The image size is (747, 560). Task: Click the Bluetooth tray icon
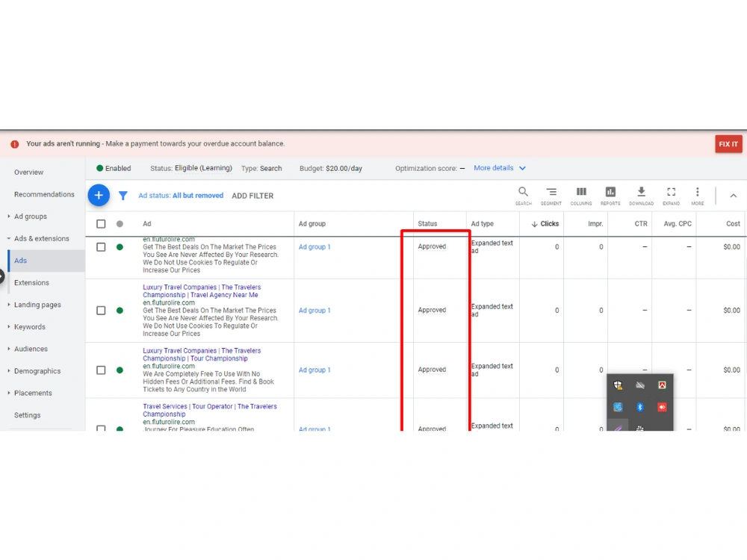(x=640, y=407)
